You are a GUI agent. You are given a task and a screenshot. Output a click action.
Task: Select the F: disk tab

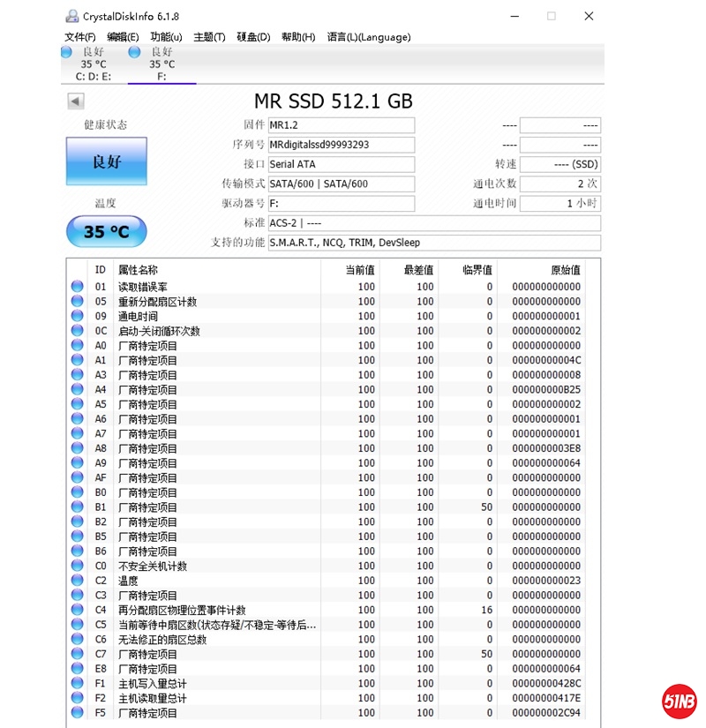161,64
